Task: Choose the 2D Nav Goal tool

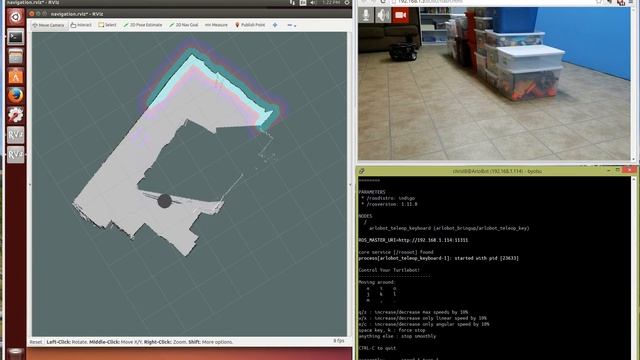Action: pyautogui.click(x=184, y=25)
